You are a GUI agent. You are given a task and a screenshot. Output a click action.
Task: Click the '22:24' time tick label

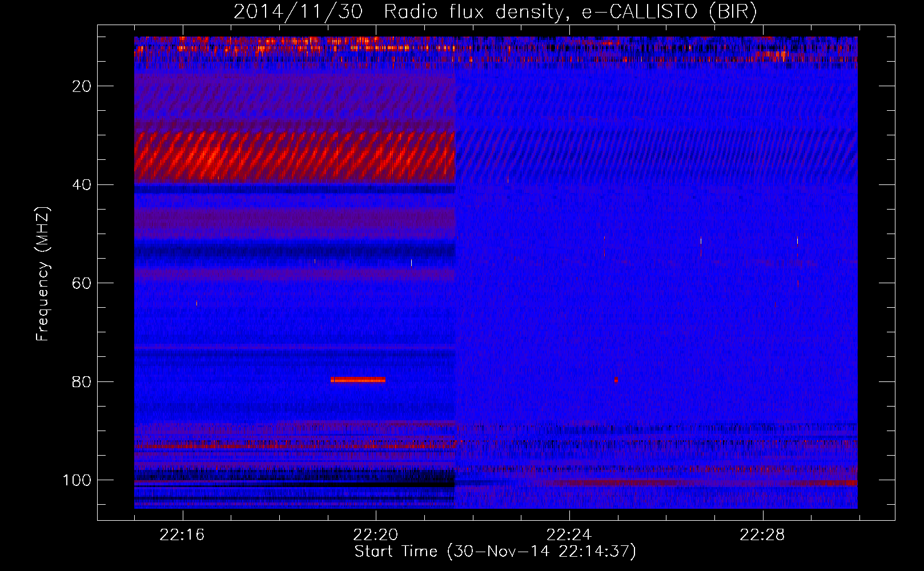coord(569,535)
